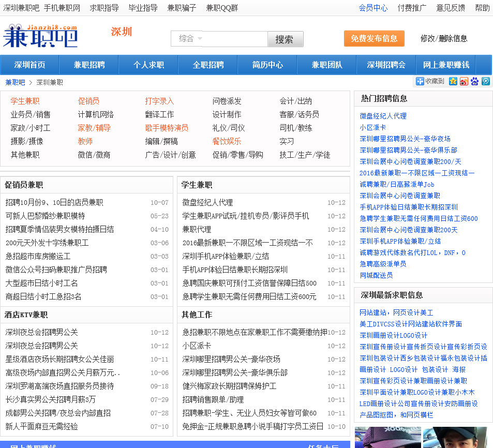Focus the search text input box

[235, 39]
